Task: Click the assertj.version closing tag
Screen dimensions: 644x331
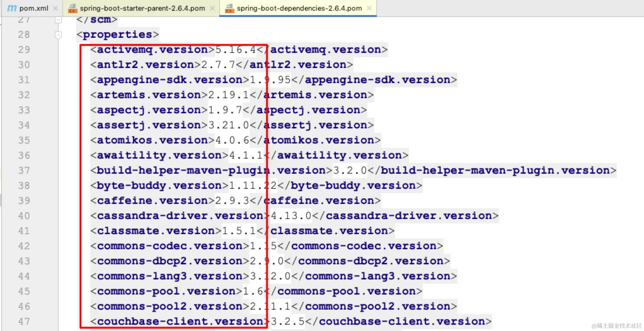Action: point(312,125)
